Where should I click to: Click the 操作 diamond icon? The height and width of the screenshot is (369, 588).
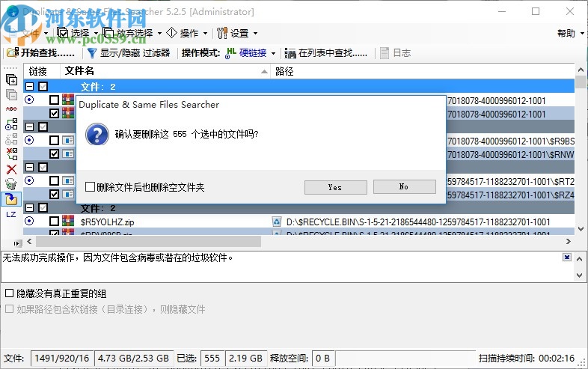coord(171,33)
